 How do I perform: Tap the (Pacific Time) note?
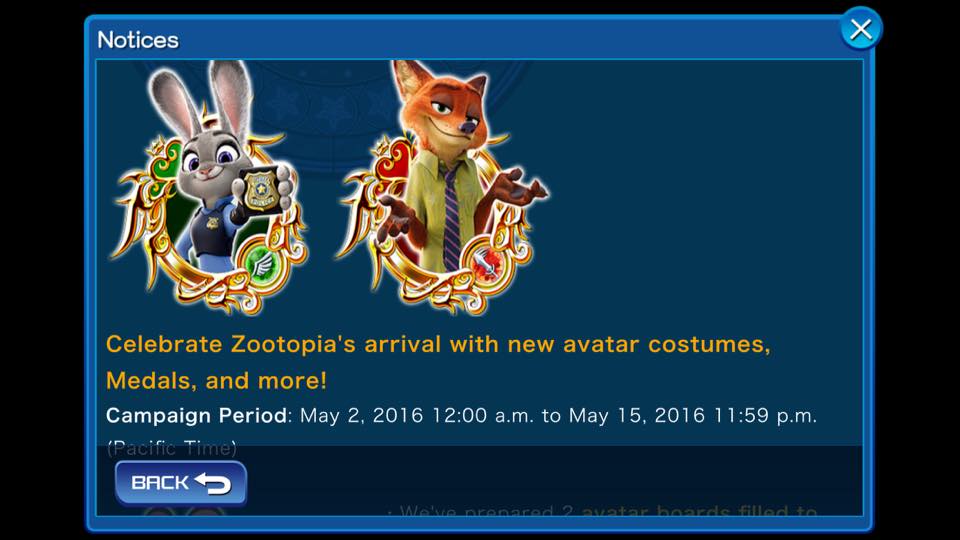171,448
